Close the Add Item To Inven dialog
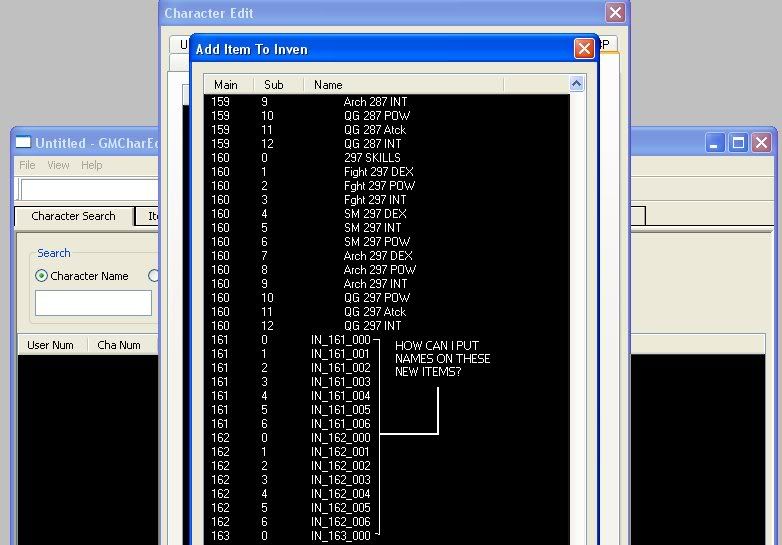 click(584, 48)
